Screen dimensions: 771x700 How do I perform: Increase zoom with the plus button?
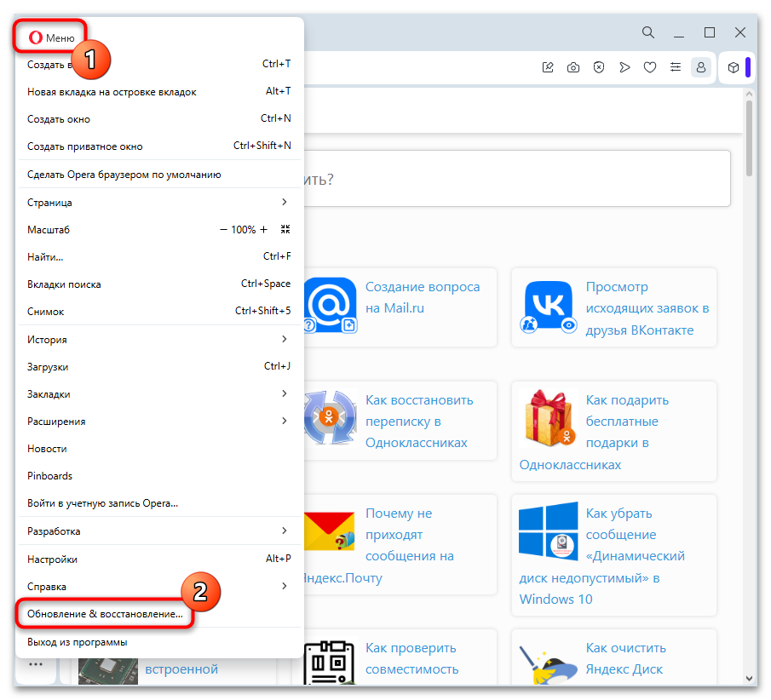tap(263, 230)
